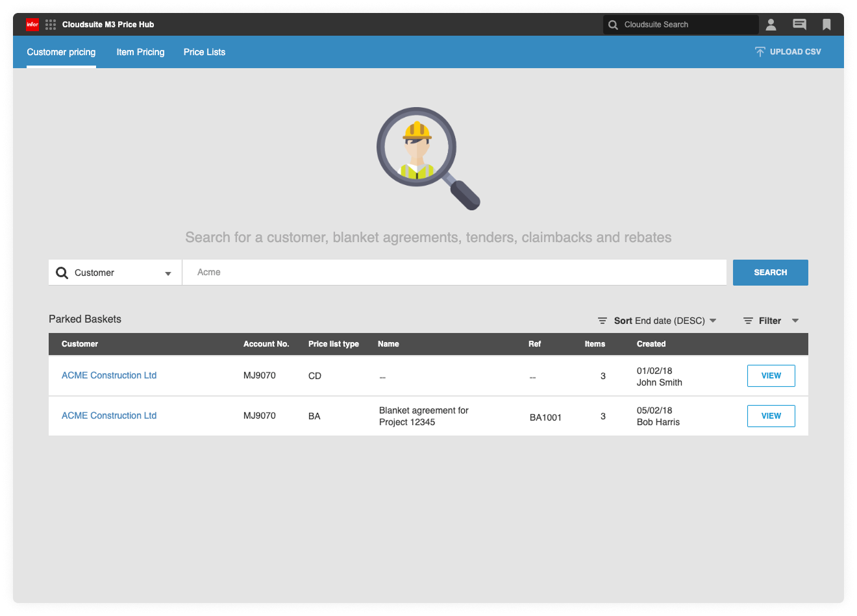Click the Cloudsuite M3 Price Hub title

click(108, 25)
